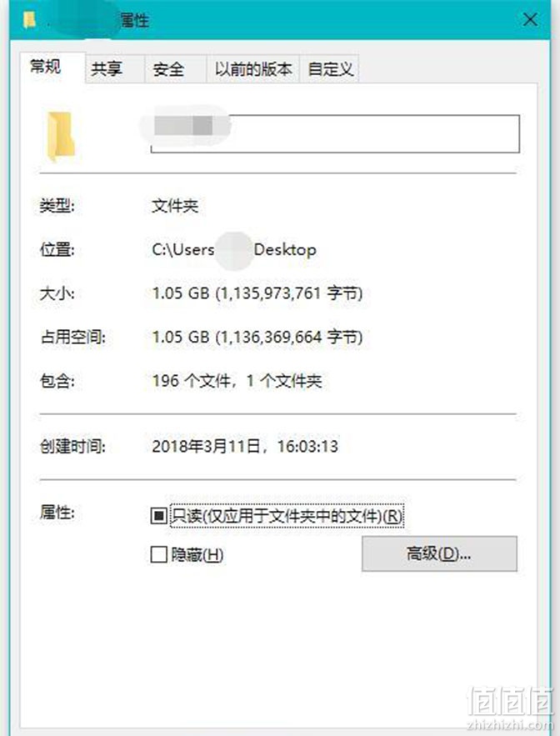Viewport: 560px width, 736px height.
Task: Open advanced attributes via 高级(D)... button
Action: (x=439, y=554)
